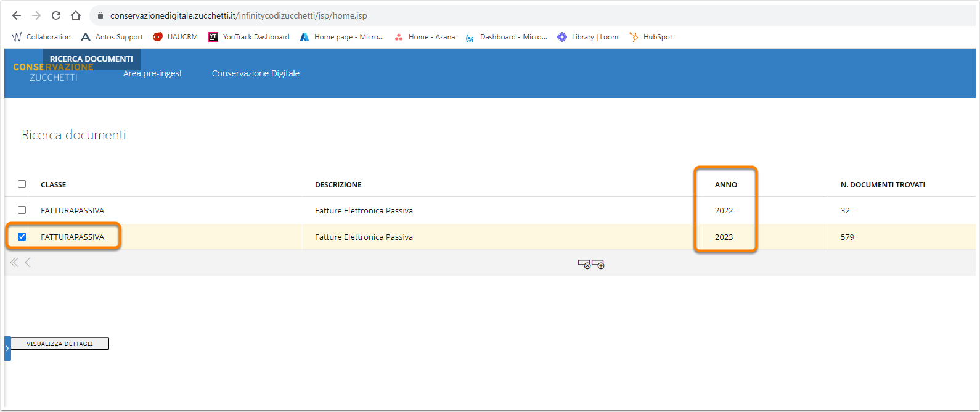Click the Ricerca documenti page heading
The image size is (980, 412).
coord(73,134)
